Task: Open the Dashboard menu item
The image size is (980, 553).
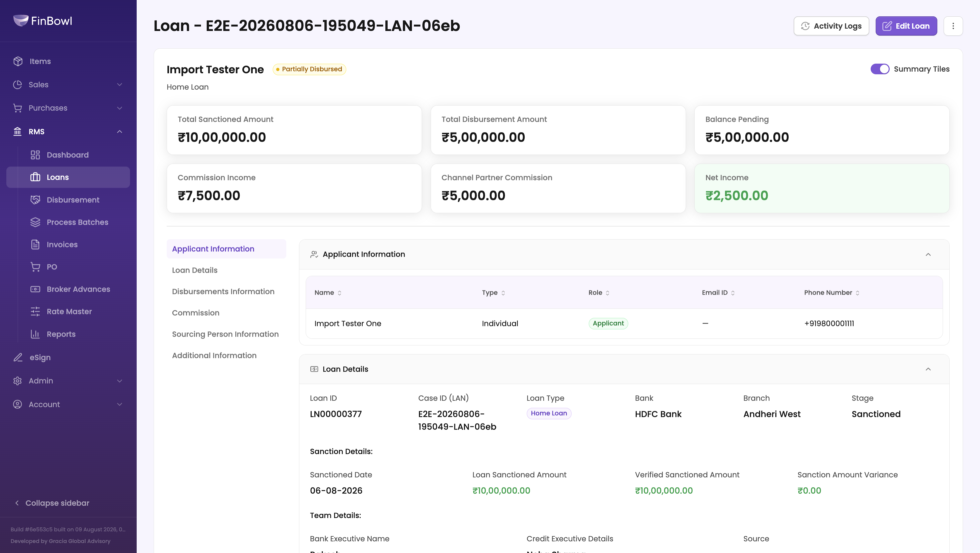Action: [68, 155]
